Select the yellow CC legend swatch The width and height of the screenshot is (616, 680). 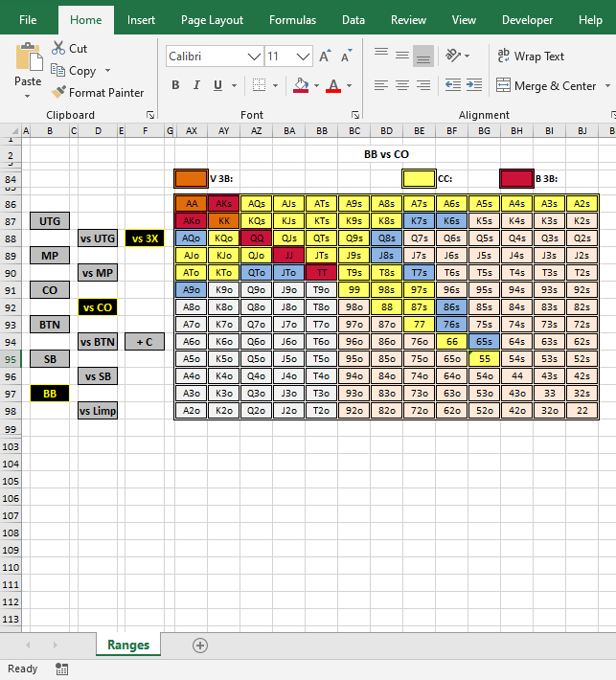[x=419, y=178]
